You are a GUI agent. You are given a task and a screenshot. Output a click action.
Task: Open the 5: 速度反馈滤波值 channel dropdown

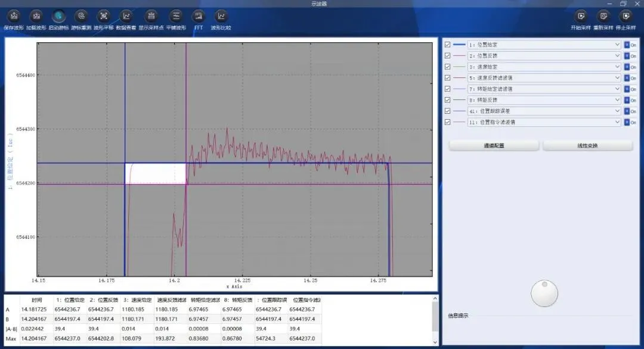(x=617, y=78)
